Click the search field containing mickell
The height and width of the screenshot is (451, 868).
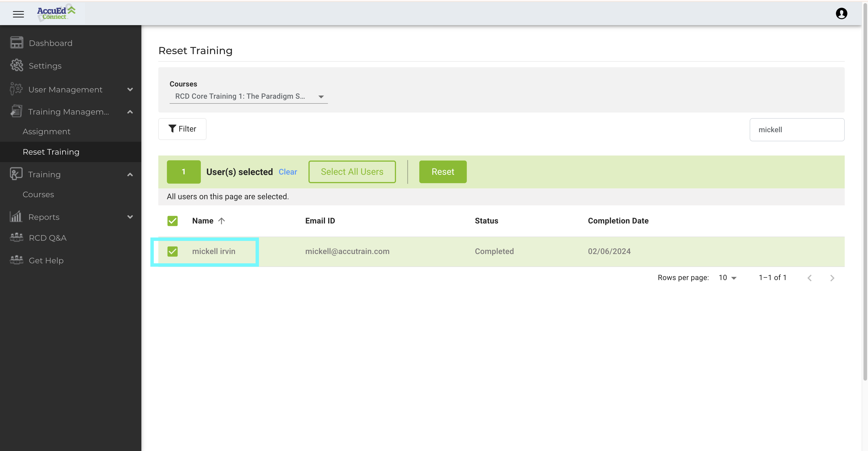pyautogui.click(x=797, y=130)
